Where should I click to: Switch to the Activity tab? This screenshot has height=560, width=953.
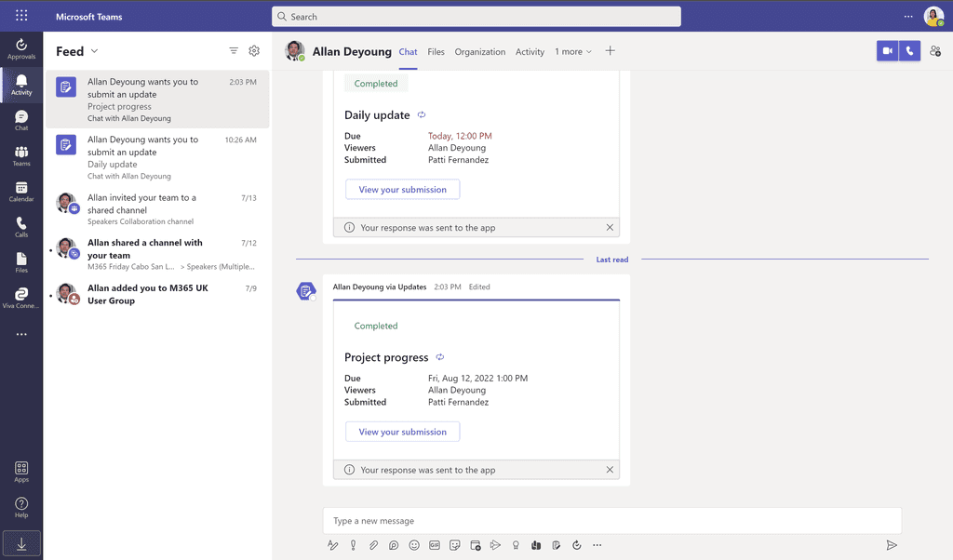point(530,51)
